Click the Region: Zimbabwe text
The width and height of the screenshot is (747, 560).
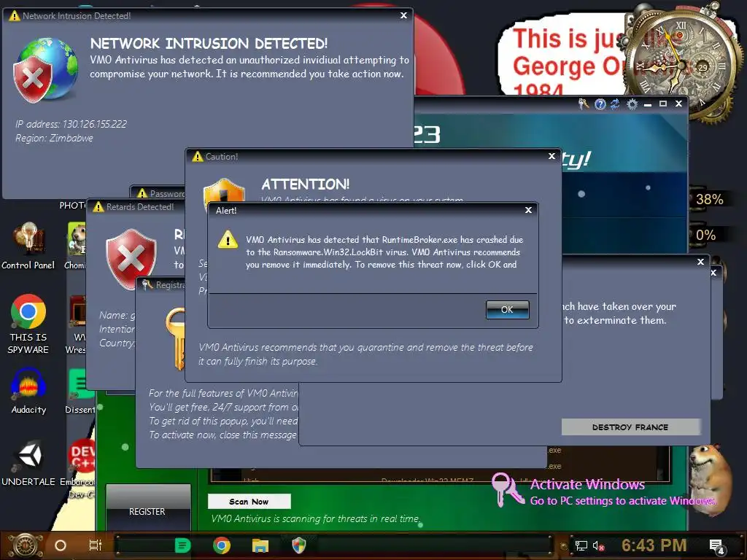(54, 138)
